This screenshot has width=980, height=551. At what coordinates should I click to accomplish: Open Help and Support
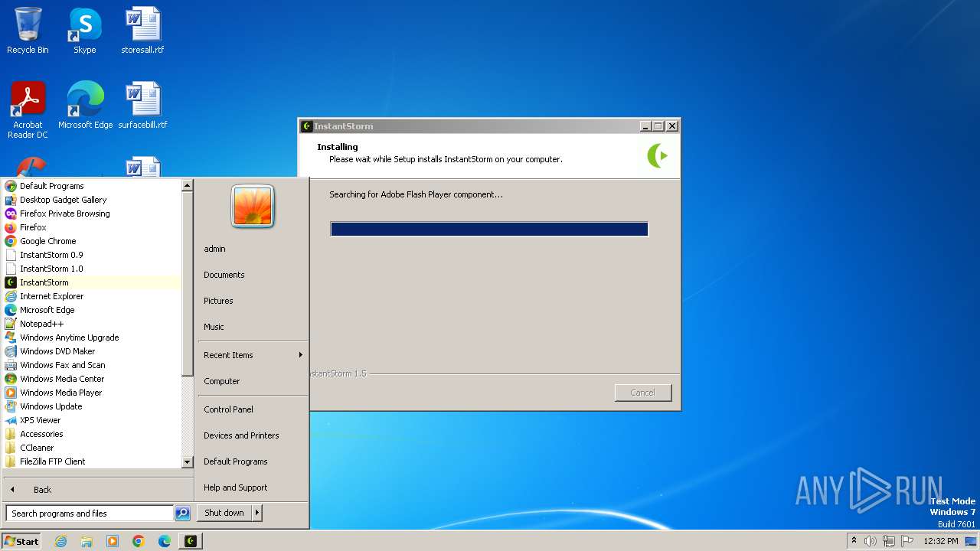tap(253, 487)
